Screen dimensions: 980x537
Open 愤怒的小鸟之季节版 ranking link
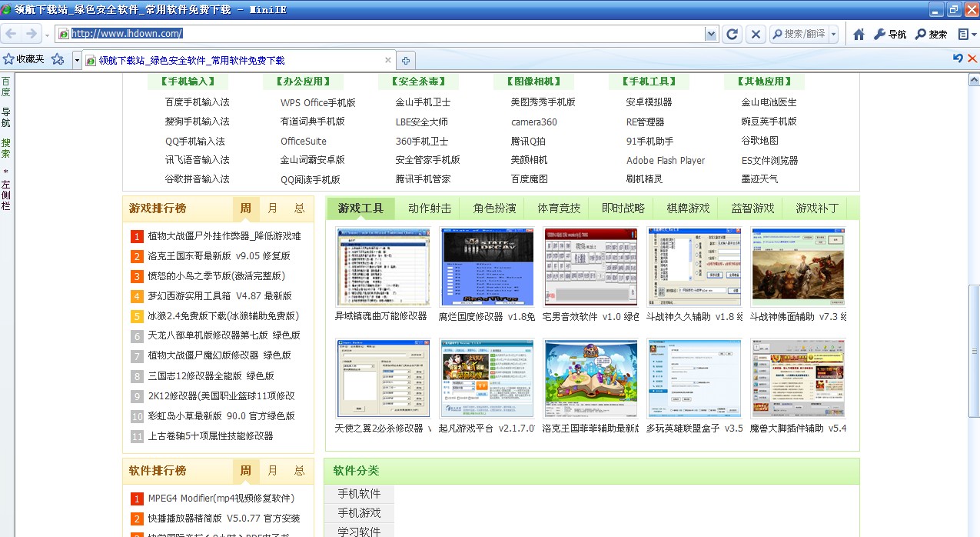click(216, 276)
